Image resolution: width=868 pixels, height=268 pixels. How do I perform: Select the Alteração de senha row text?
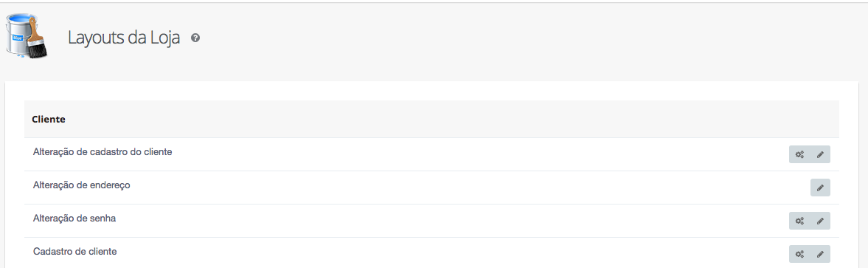coord(74,219)
